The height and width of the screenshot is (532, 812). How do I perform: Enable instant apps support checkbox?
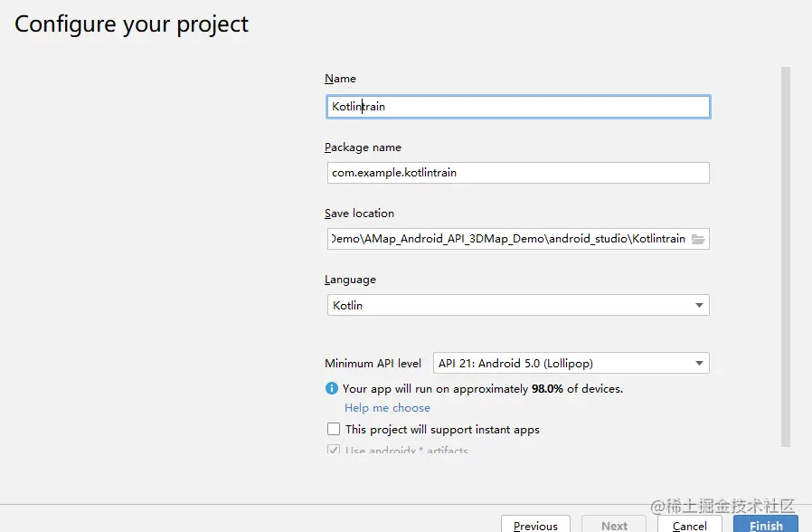335,430
